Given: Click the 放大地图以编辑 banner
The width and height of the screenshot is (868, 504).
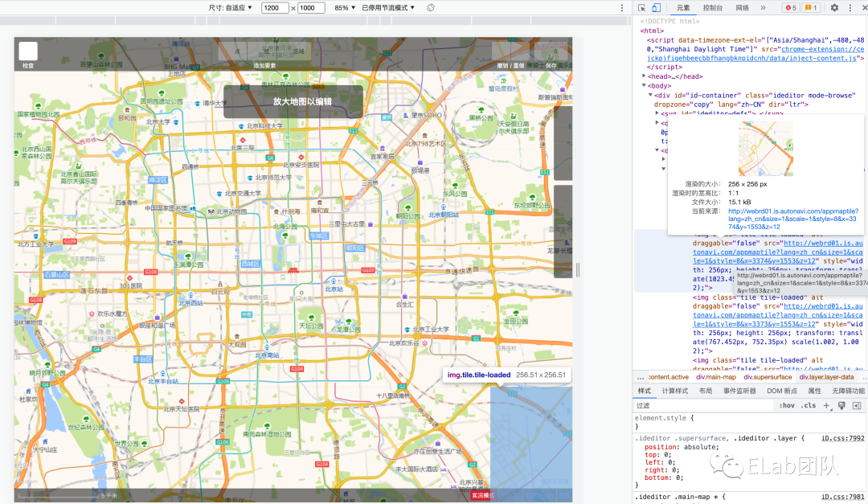Looking at the screenshot, I should [293, 101].
